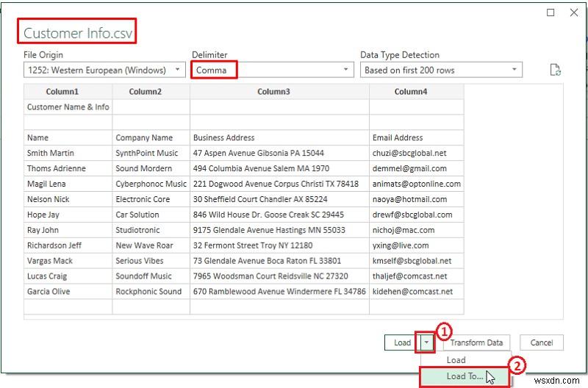Image resolution: width=588 pixels, height=388 pixels.
Task: Click '47 Aspen Avenue Gibsonia PA 15044' cell
Action: point(280,153)
